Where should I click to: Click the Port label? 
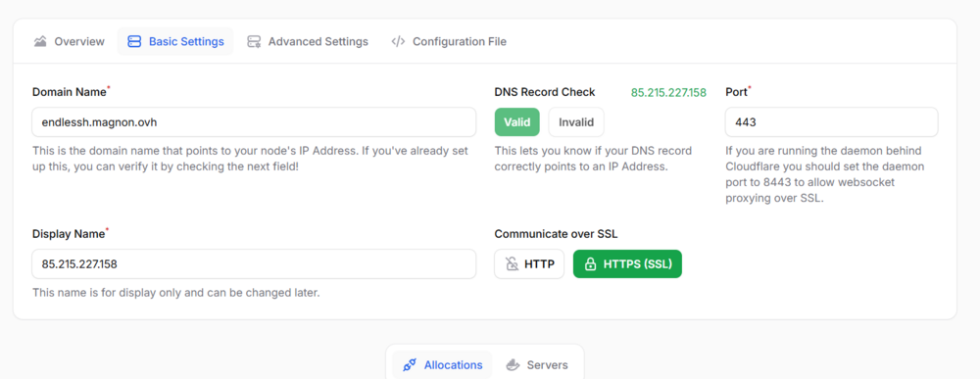[736, 92]
